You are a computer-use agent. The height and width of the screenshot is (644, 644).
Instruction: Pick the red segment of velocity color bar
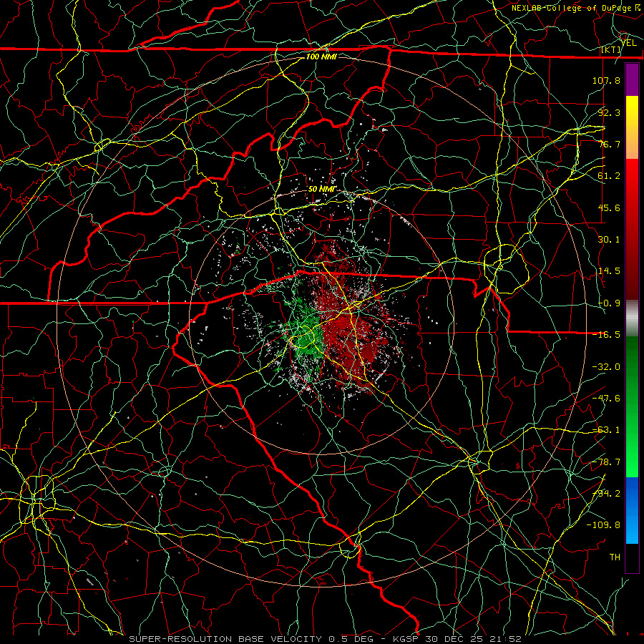click(x=632, y=229)
